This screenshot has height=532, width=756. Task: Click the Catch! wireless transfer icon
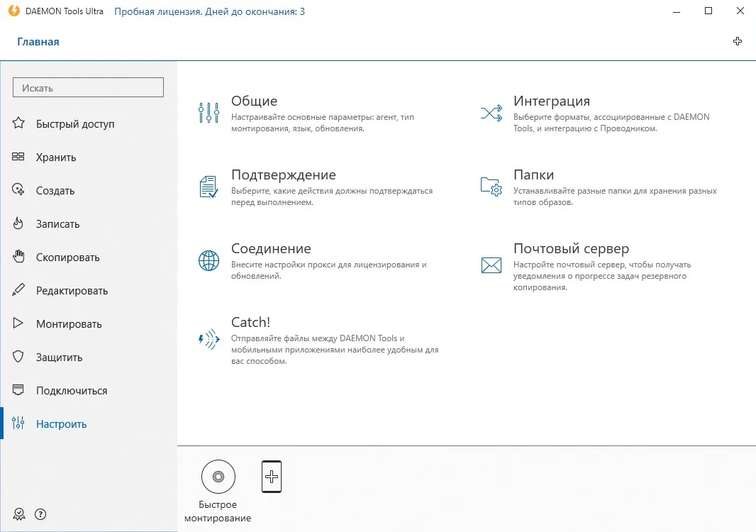209,339
